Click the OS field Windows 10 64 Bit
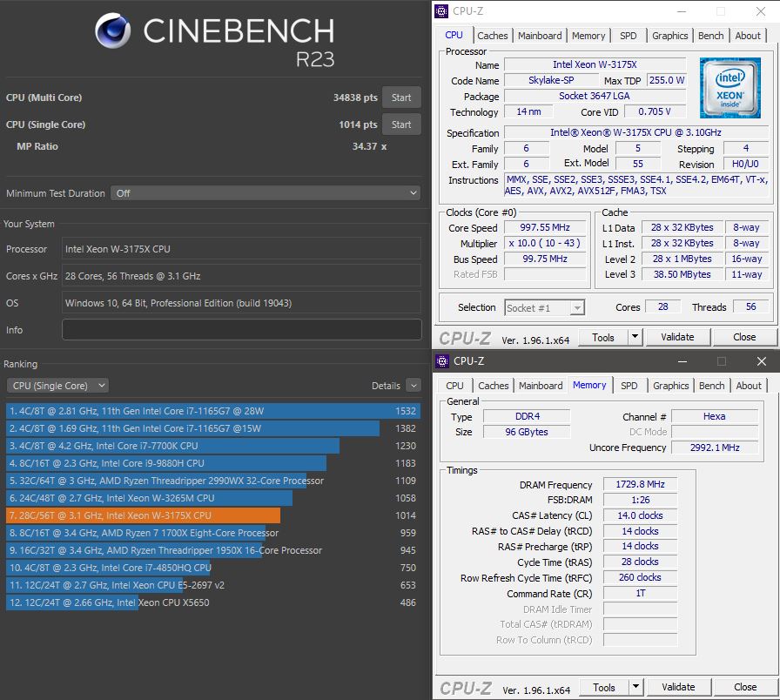The image size is (780, 700). 242,303
